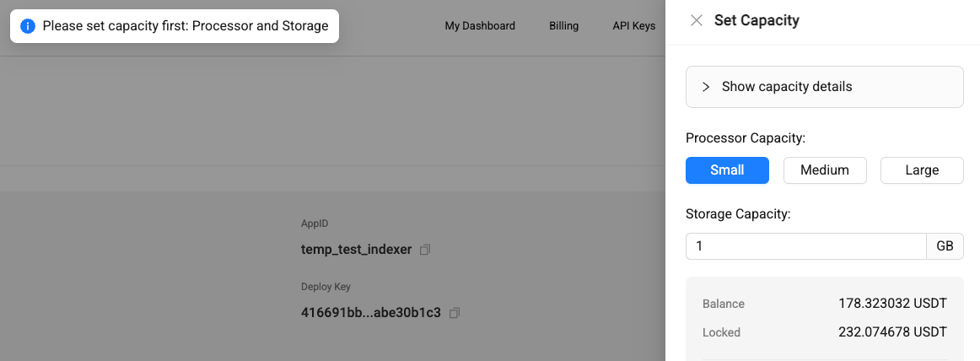
Task: Click the Balance amount in USDT
Action: [892, 304]
